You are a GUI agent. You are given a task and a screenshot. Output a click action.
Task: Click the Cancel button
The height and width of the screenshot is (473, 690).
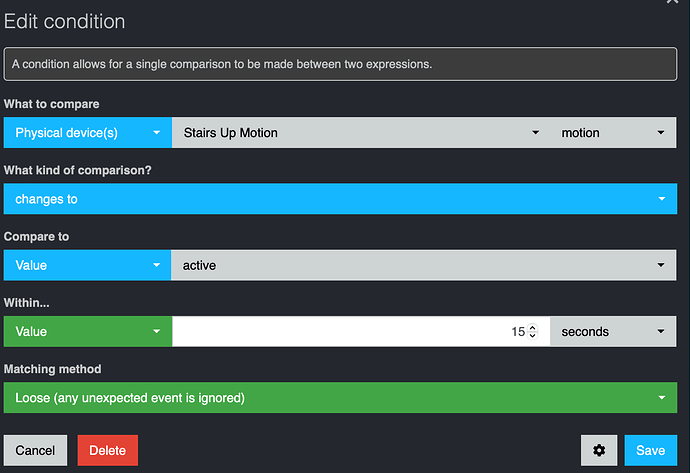tap(35, 450)
